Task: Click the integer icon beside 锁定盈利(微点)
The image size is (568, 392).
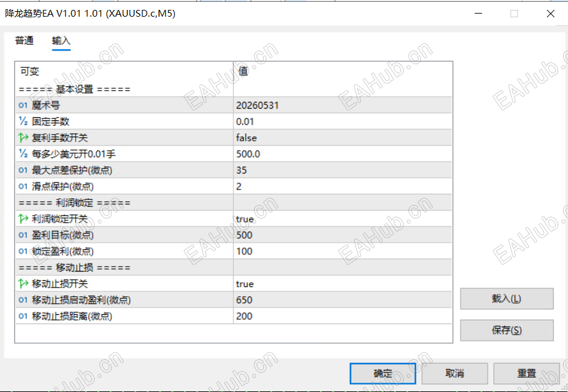Action: click(x=23, y=251)
